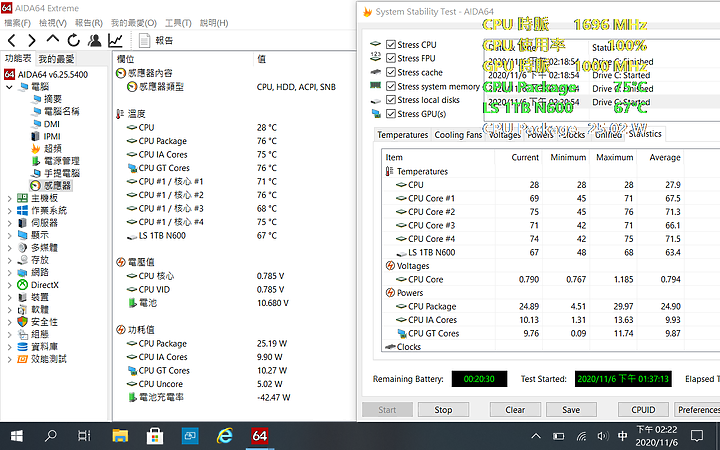720x450 pixels.
Task: Expand the 顯示 tree node
Action: pos(9,236)
